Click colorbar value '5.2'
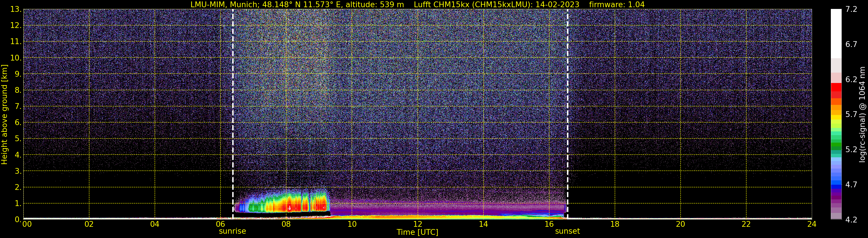This screenshot has height=238, width=868. point(851,149)
